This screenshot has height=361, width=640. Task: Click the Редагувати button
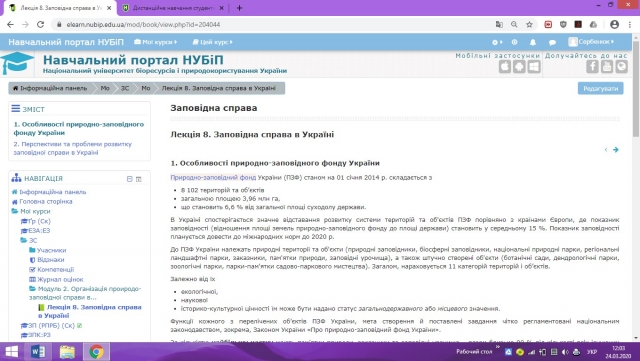point(600,88)
